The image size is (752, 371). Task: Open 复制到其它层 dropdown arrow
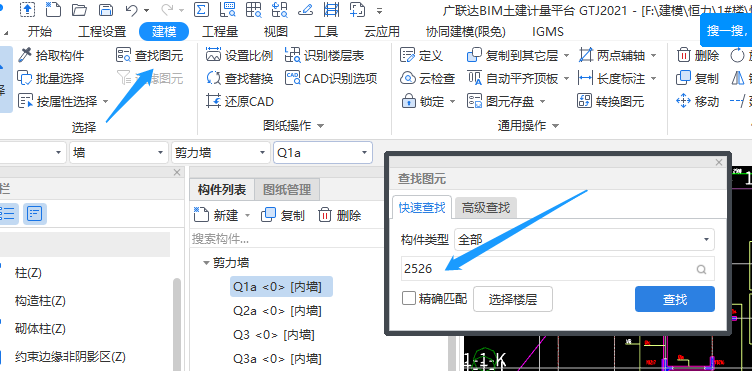pyautogui.click(x=566, y=56)
